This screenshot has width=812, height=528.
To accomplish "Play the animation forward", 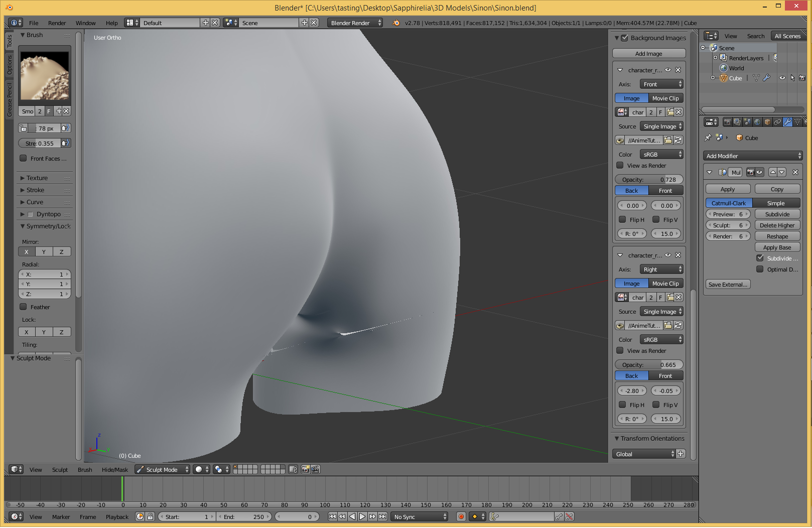I will pyautogui.click(x=362, y=516).
